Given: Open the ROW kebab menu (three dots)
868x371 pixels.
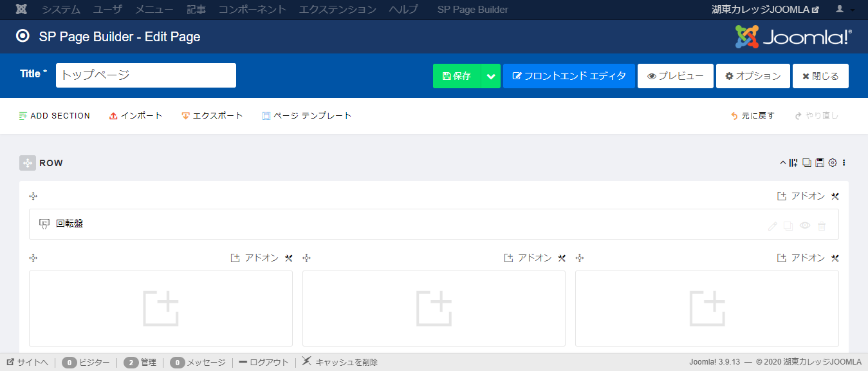Looking at the screenshot, I should pyautogui.click(x=844, y=162).
